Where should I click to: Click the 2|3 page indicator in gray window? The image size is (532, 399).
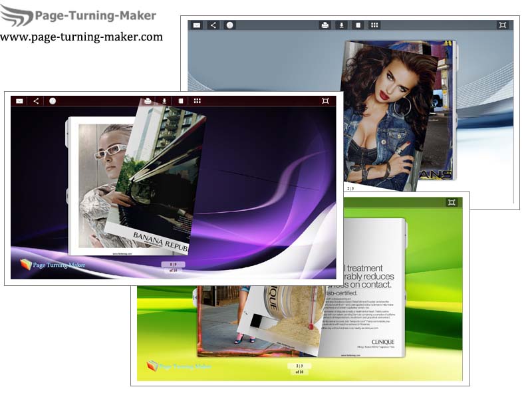pos(350,188)
